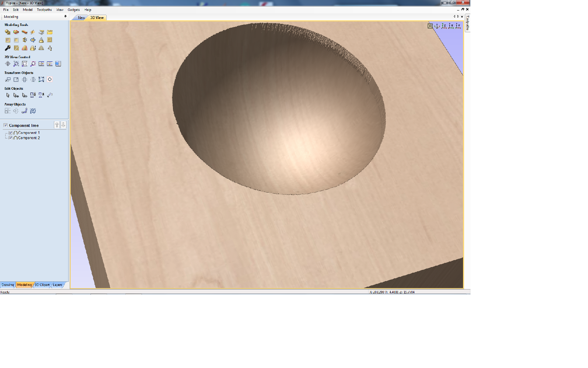View the model along the X axis
This screenshot has height=368, width=588.
tap(451, 26)
